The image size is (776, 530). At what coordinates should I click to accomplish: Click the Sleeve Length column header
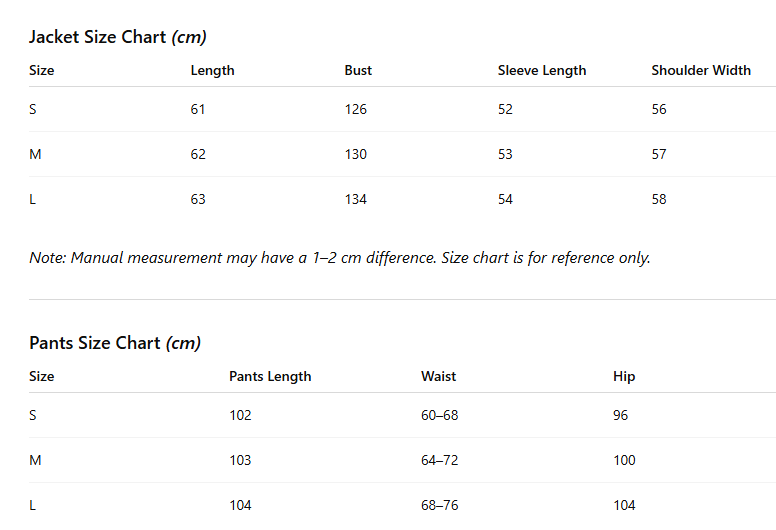542,71
